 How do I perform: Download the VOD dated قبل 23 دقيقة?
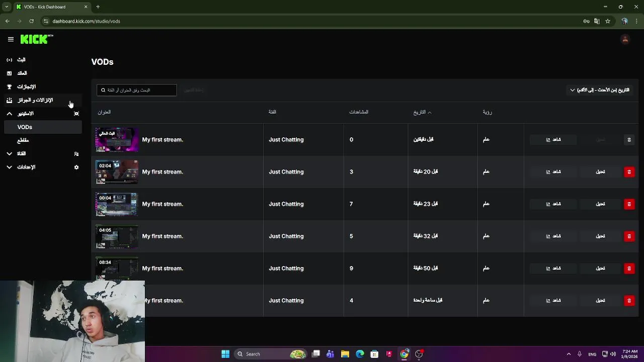point(600,204)
